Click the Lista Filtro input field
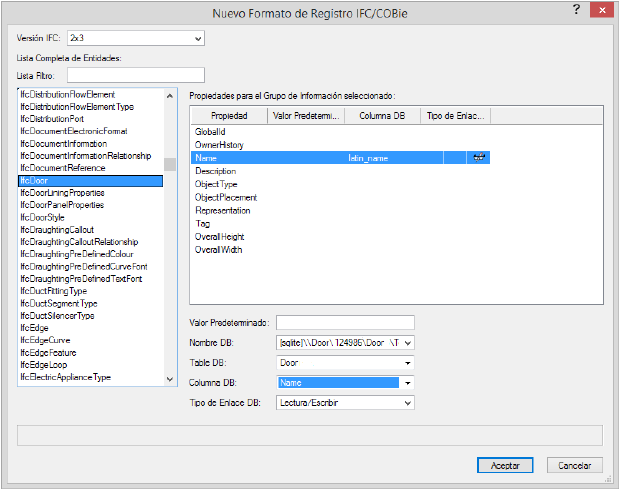The width and height of the screenshot is (620, 490). click(x=135, y=75)
